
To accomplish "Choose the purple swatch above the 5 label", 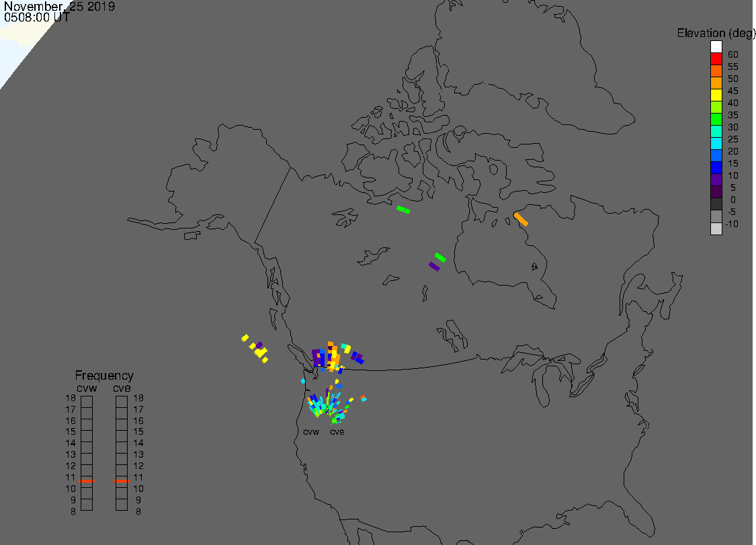I will (716, 179).
